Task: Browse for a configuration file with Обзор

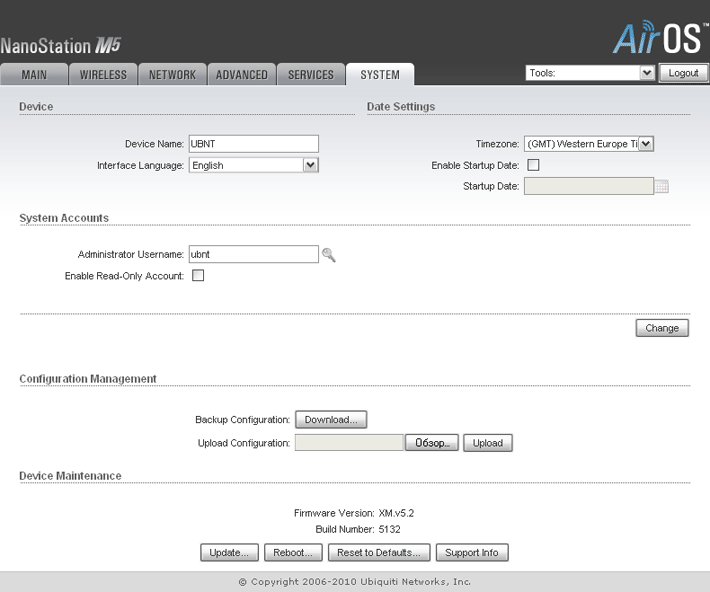Action: 432,443
